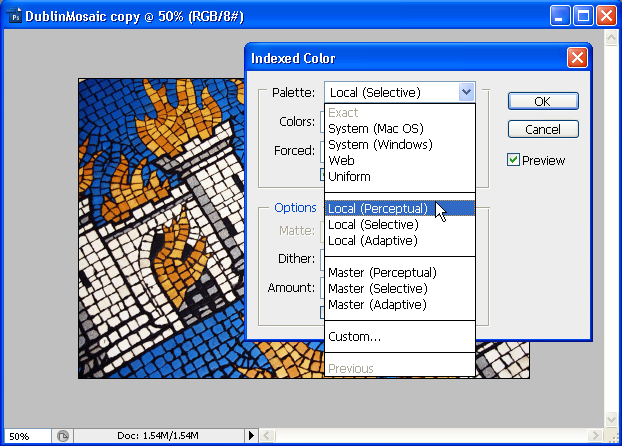
Task: Click the Photoshop document icon in title bar
Action: [x=13, y=16]
